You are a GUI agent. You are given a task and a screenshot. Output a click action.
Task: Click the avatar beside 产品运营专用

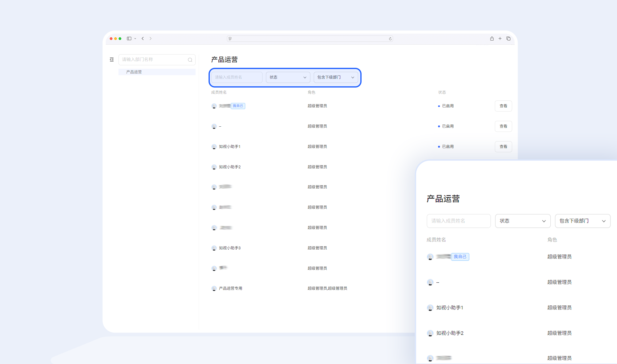point(214,288)
